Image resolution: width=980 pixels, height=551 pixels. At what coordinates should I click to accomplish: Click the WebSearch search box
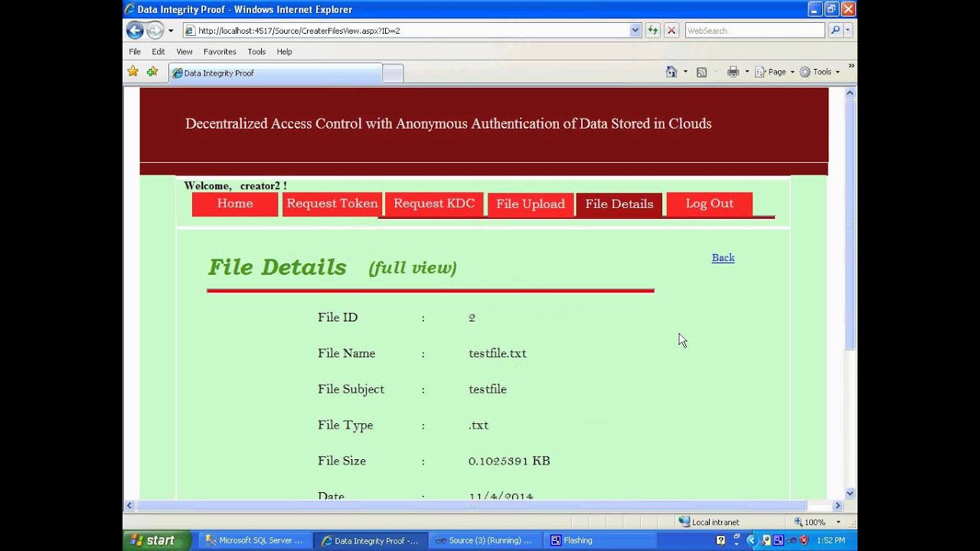[x=755, y=31]
